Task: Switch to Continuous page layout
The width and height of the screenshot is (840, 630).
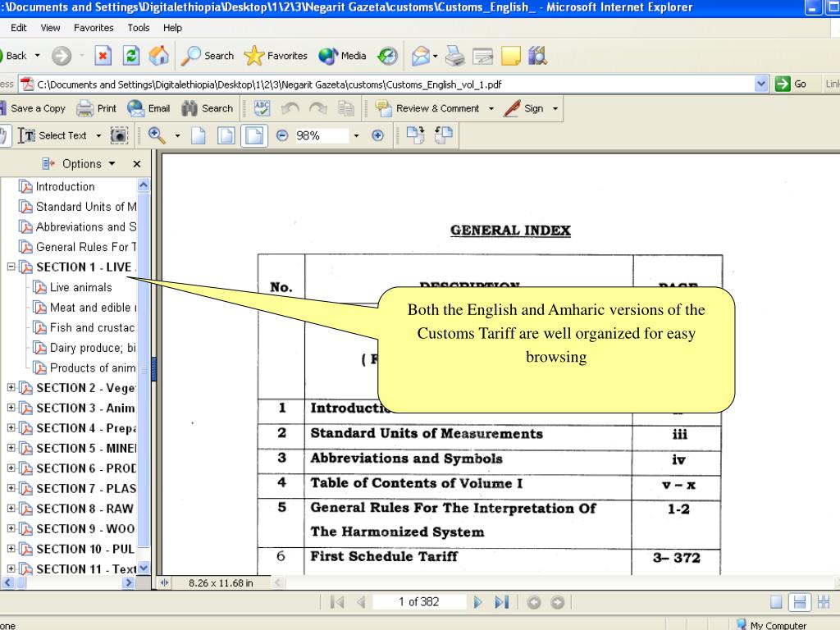Action: click(800, 602)
